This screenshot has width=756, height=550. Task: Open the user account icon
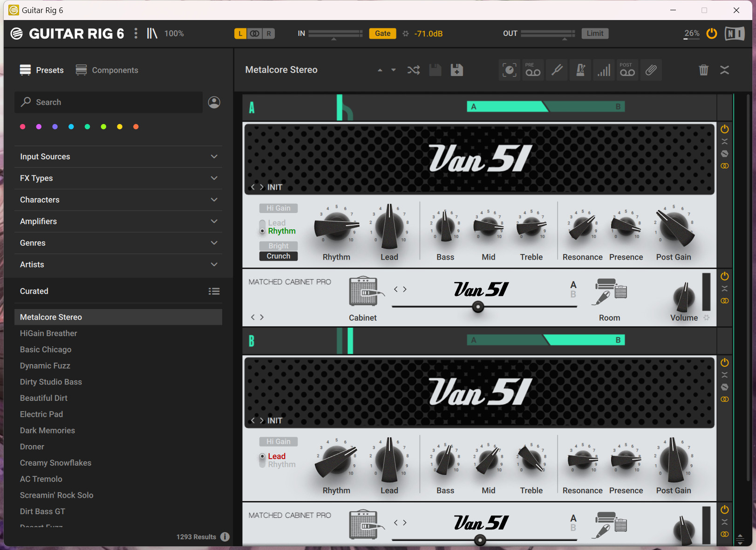coord(214,102)
